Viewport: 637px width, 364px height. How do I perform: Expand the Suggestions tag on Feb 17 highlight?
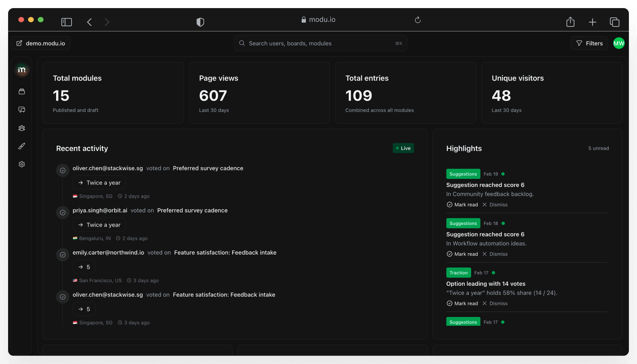point(463,322)
